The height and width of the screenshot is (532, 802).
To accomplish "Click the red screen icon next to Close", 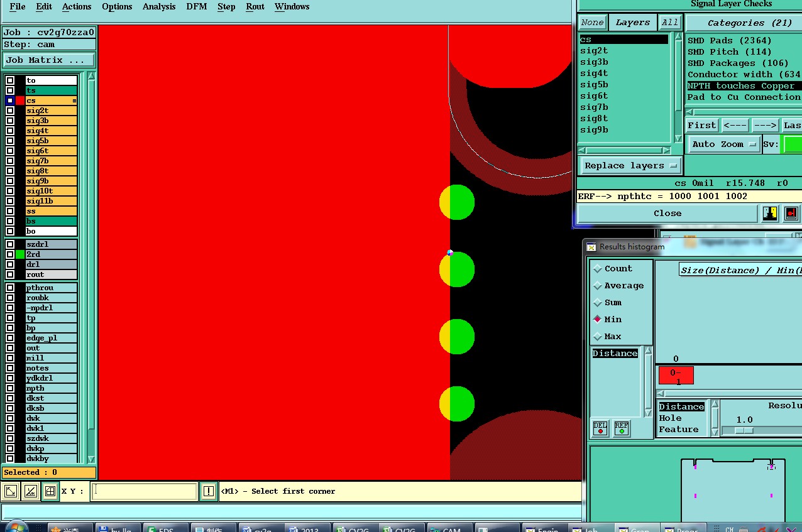I will [791, 214].
